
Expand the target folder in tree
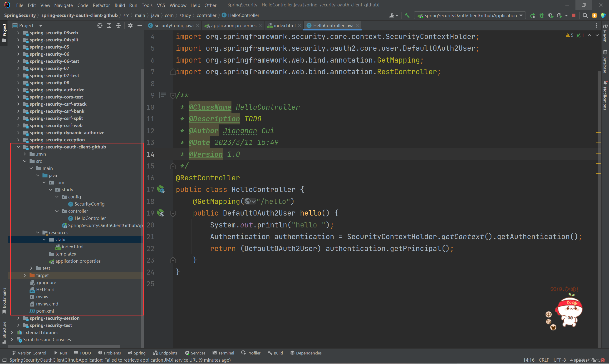(25, 275)
